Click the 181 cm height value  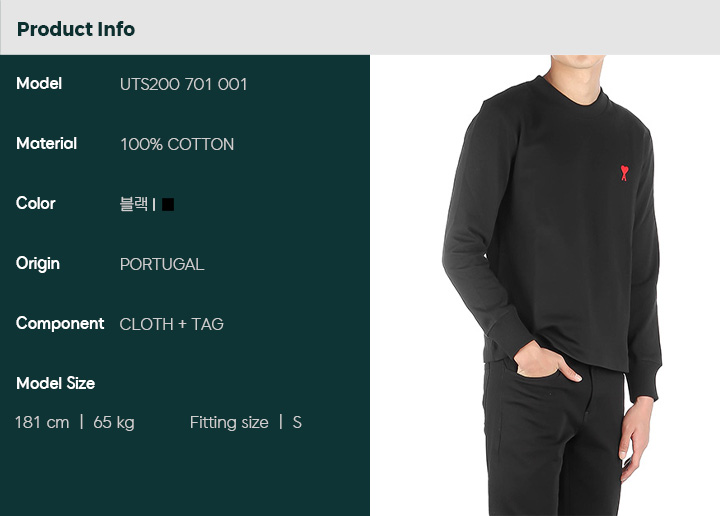point(42,422)
